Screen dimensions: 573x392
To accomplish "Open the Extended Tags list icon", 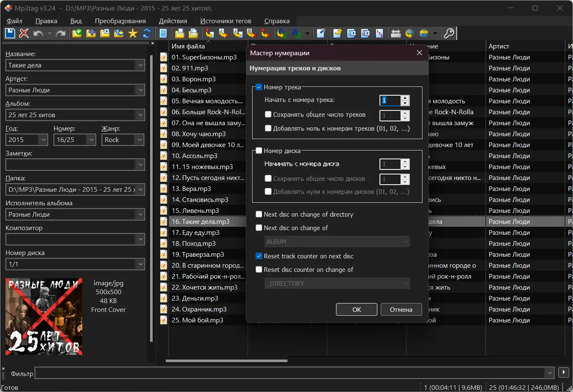I will click(163, 33).
